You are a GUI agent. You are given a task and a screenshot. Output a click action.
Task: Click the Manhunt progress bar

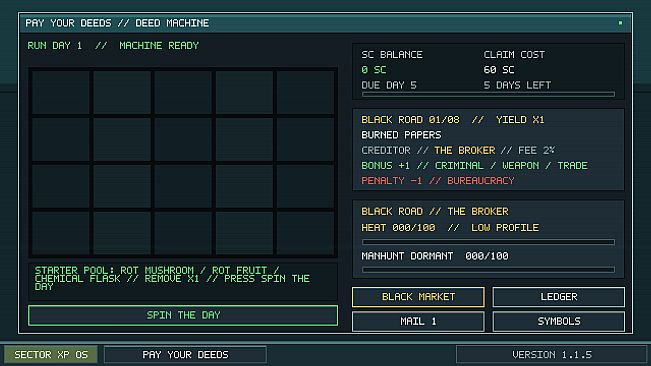pos(488,270)
